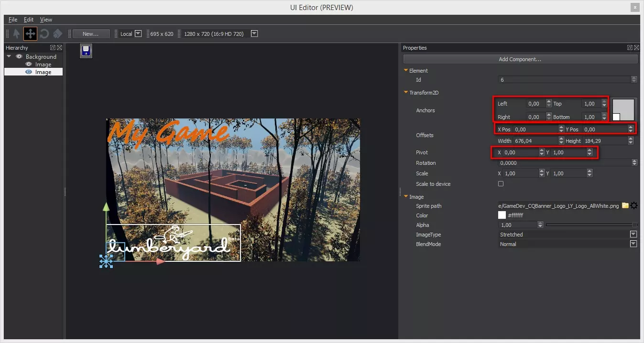Browse sprite path with folder icon
Viewport: 644px width, 343px height.
pos(625,206)
